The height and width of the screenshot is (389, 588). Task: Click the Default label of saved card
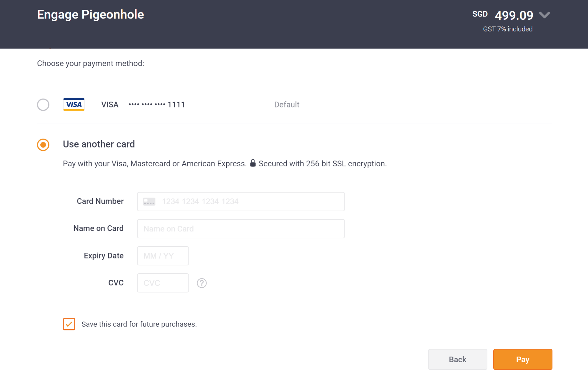[287, 105]
